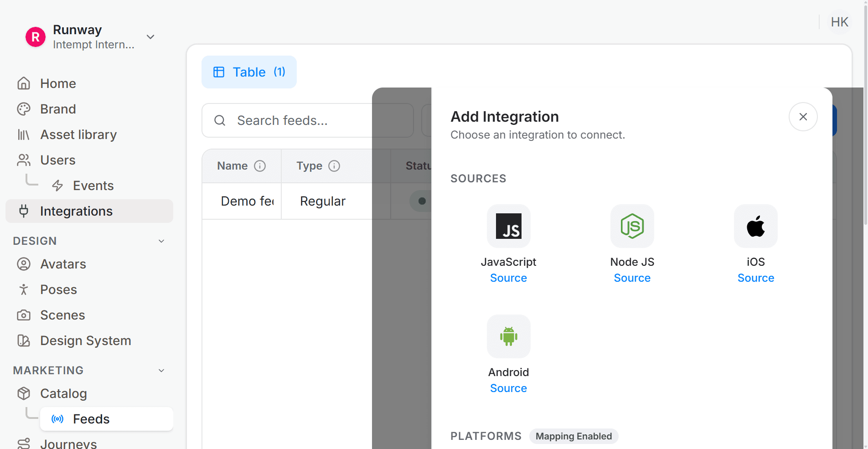Screen dimensions: 868x449
Task: Click the Source link under JavaScript
Action: coord(508,278)
